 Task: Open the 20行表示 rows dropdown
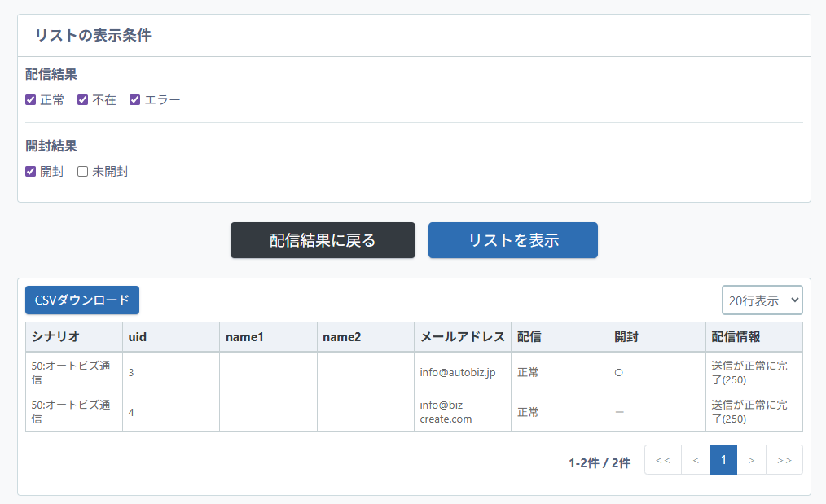[762, 300]
